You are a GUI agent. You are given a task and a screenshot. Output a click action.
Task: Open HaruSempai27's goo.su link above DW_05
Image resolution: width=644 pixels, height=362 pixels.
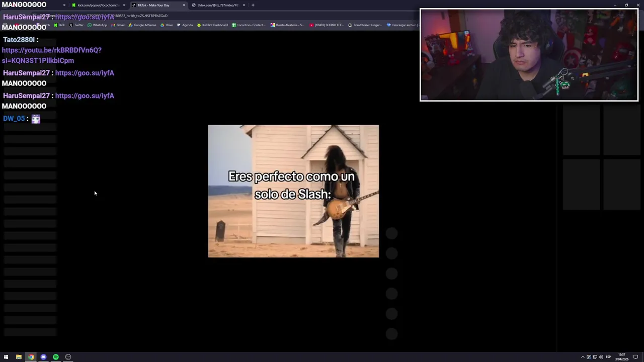(85, 96)
